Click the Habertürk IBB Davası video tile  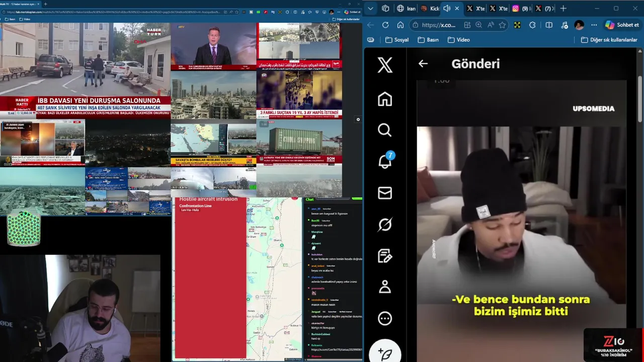pyautogui.click(x=86, y=71)
